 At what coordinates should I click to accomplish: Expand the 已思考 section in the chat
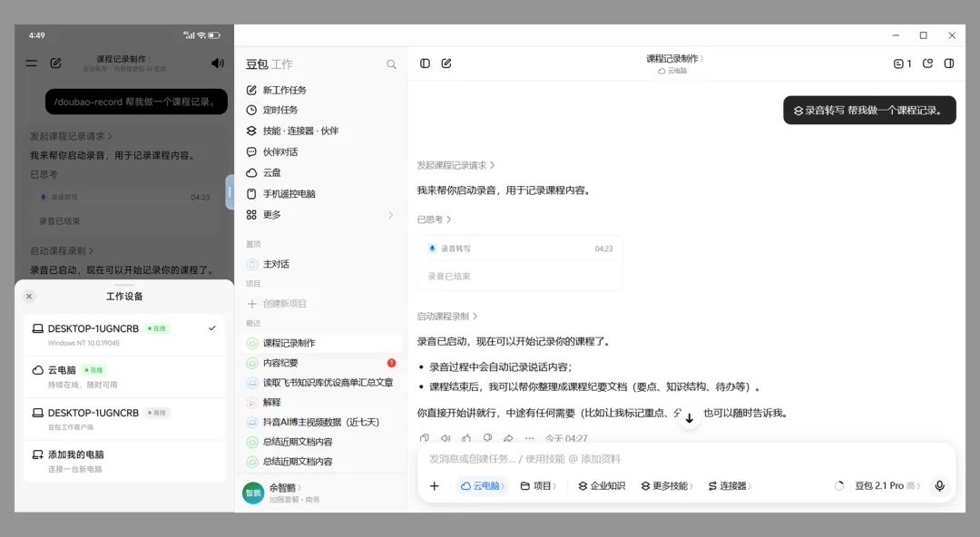click(434, 220)
